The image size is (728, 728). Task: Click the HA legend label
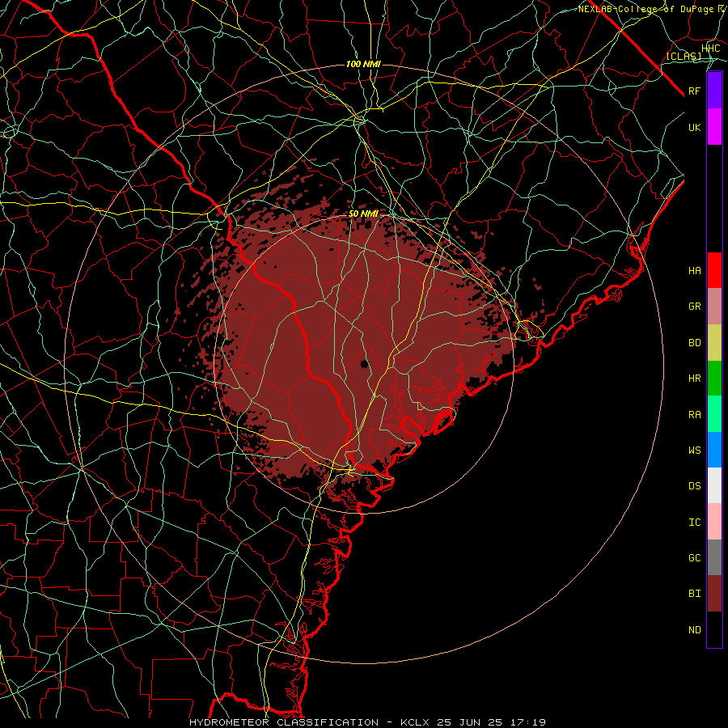(x=695, y=271)
